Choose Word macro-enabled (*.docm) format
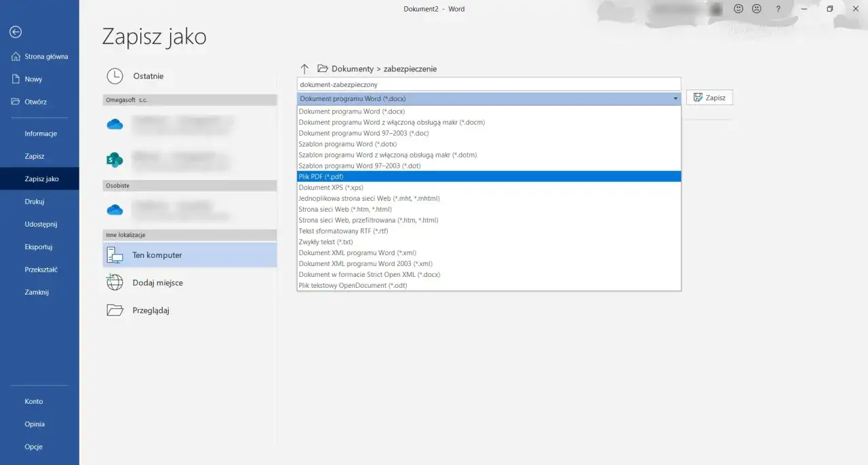This screenshot has height=465, width=868. [488, 122]
